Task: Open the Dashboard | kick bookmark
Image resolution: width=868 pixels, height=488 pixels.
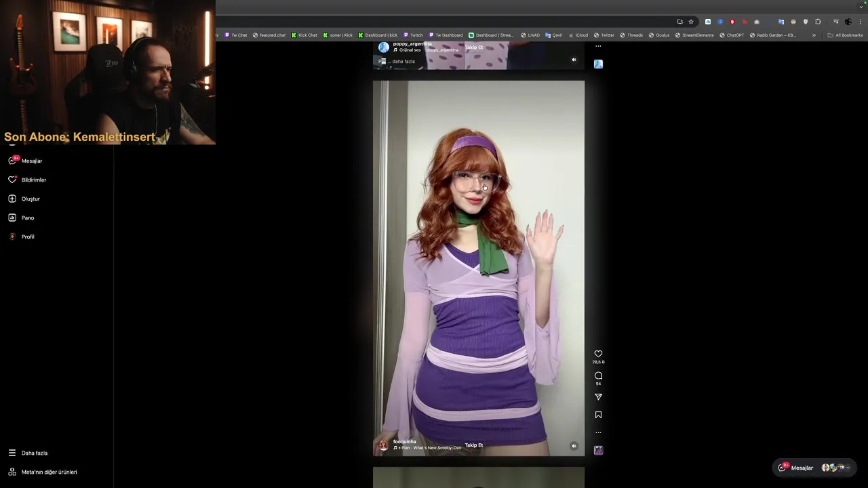Action: click(x=378, y=35)
